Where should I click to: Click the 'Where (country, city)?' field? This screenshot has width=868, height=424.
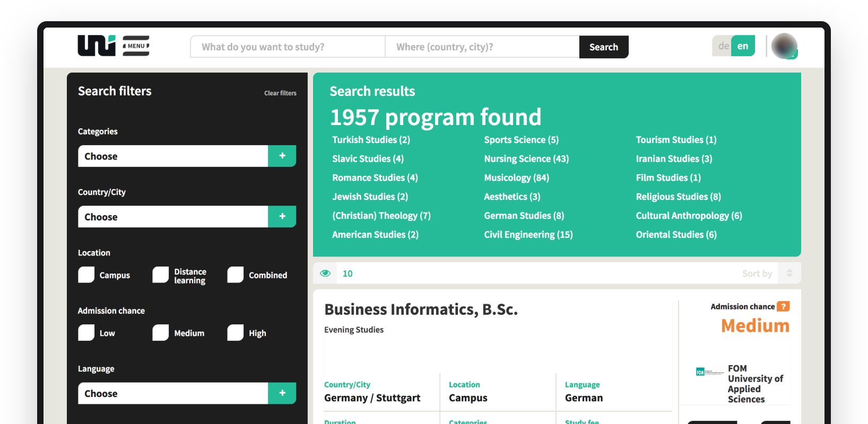pos(482,47)
